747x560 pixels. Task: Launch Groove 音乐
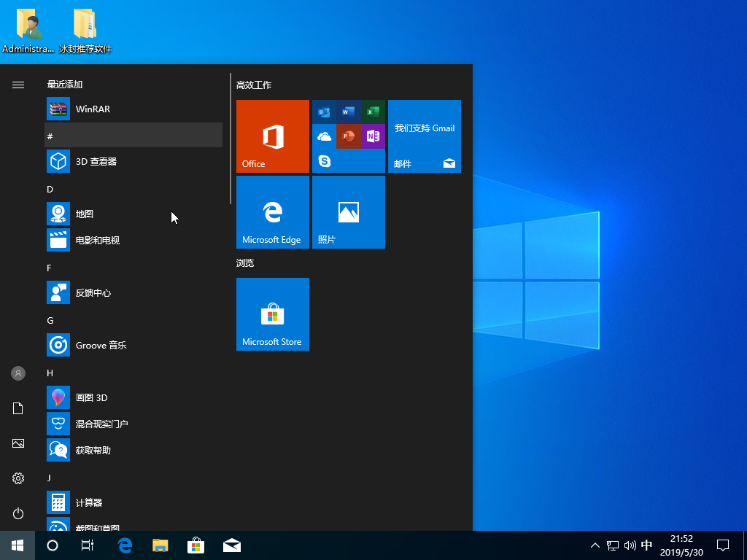click(x=133, y=345)
